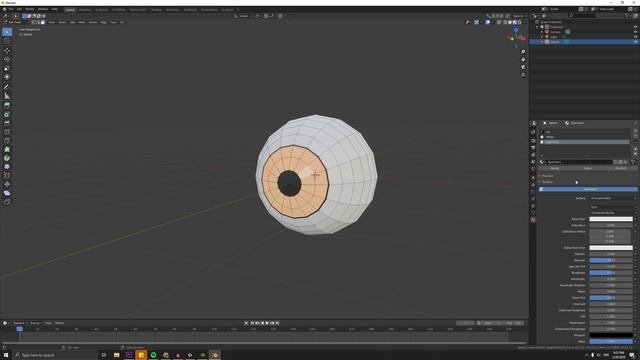Viewport: 640px width, 360px height.
Task: Select the Shear tool
Action: click(x=7, y=193)
